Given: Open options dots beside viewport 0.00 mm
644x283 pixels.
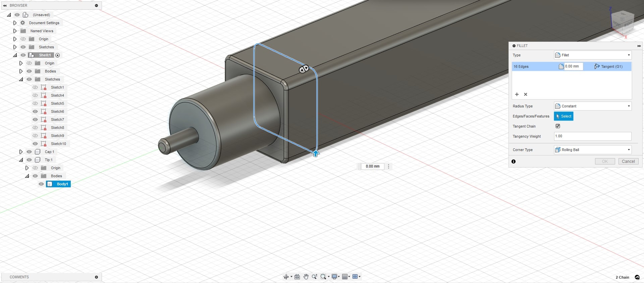Looking at the screenshot, I should 389,166.
